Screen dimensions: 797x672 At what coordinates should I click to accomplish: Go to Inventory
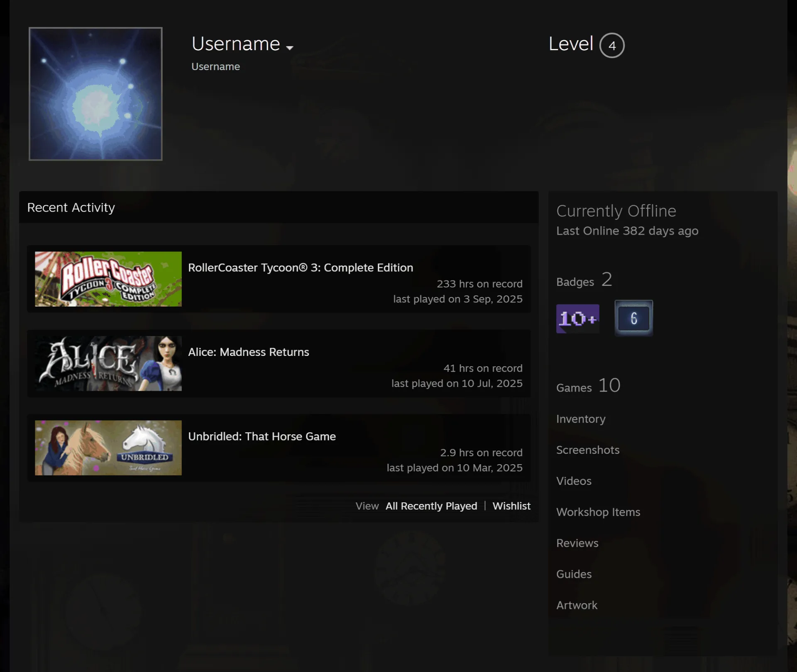(x=581, y=419)
